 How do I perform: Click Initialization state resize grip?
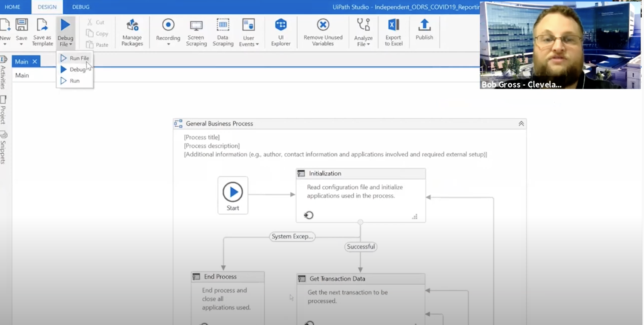pyautogui.click(x=415, y=217)
